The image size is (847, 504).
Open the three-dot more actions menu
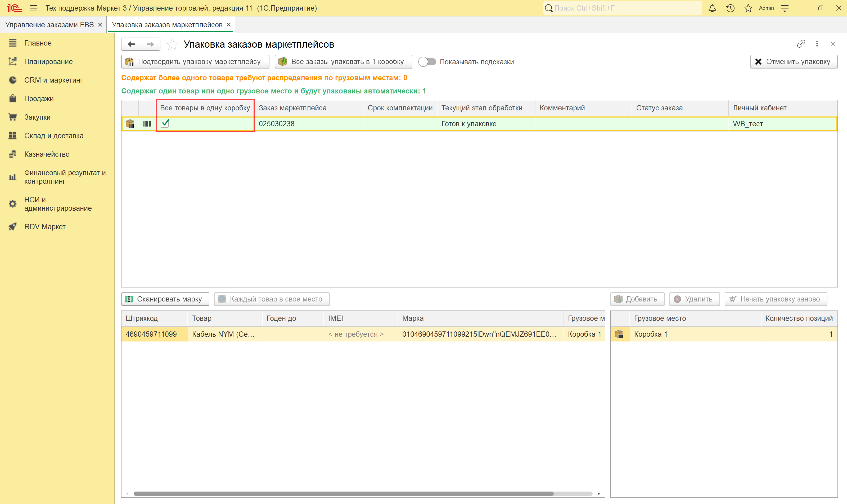[x=817, y=44]
